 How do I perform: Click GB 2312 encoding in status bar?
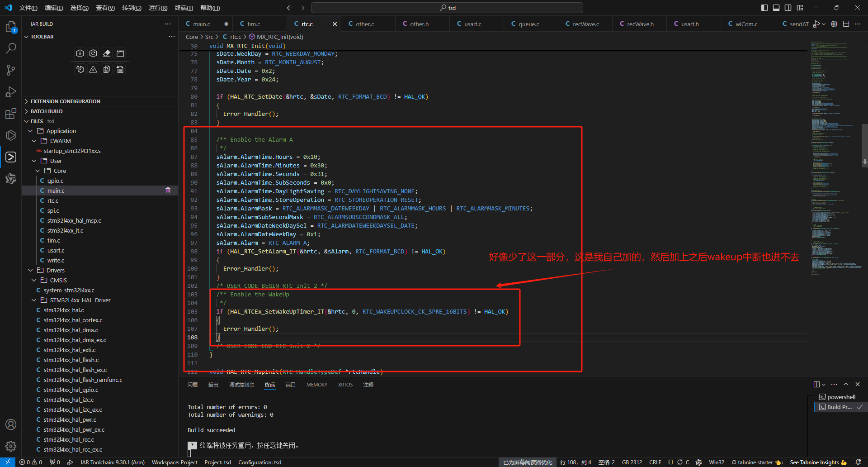[x=632, y=462]
